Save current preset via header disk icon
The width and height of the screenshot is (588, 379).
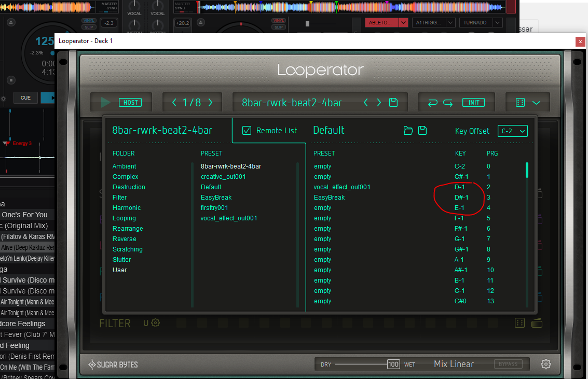[393, 102]
